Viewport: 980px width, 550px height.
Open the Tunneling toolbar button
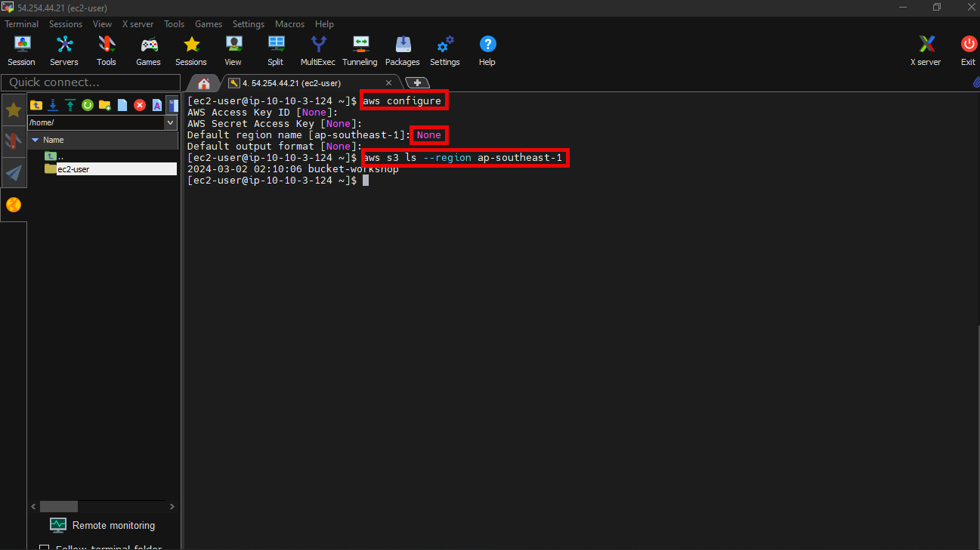tap(360, 51)
